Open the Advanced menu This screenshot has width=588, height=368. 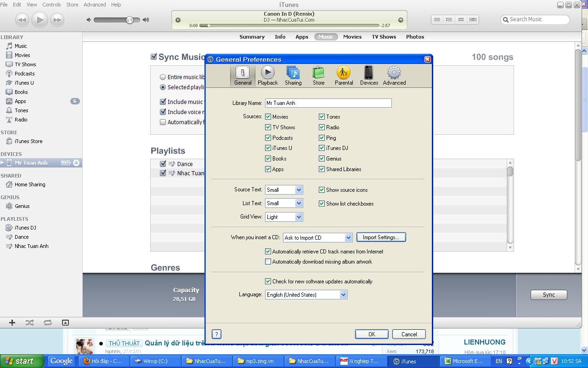95,5
